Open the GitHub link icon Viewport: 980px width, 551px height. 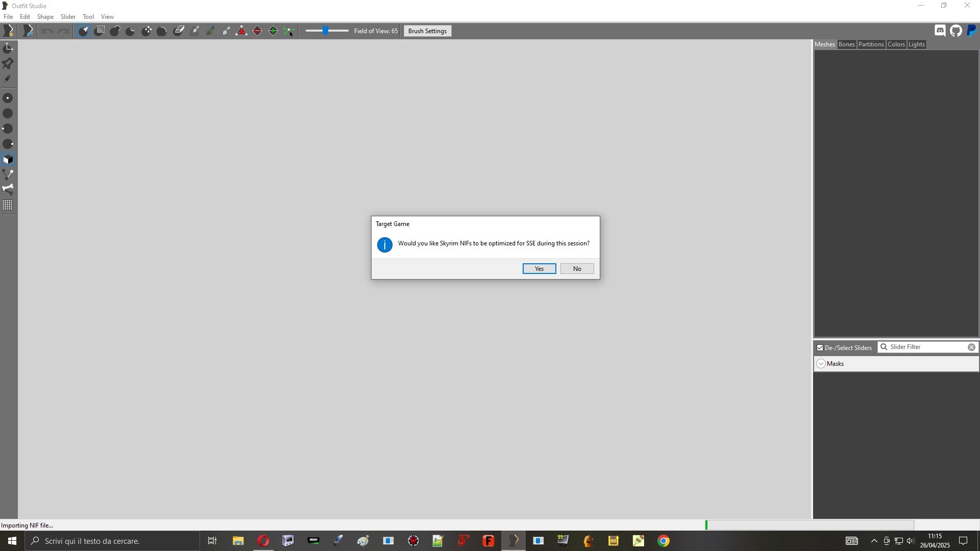(x=956, y=31)
